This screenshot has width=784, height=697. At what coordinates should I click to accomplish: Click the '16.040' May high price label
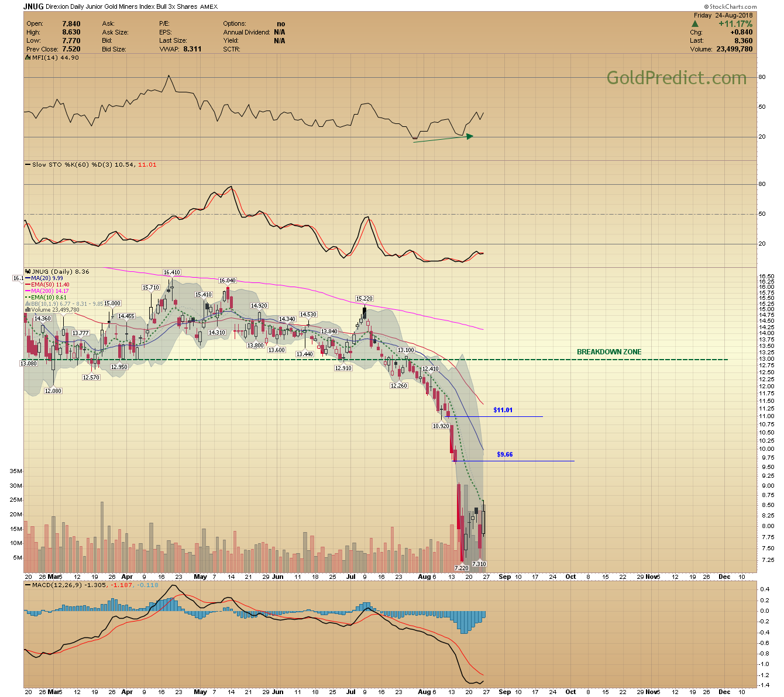point(227,281)
